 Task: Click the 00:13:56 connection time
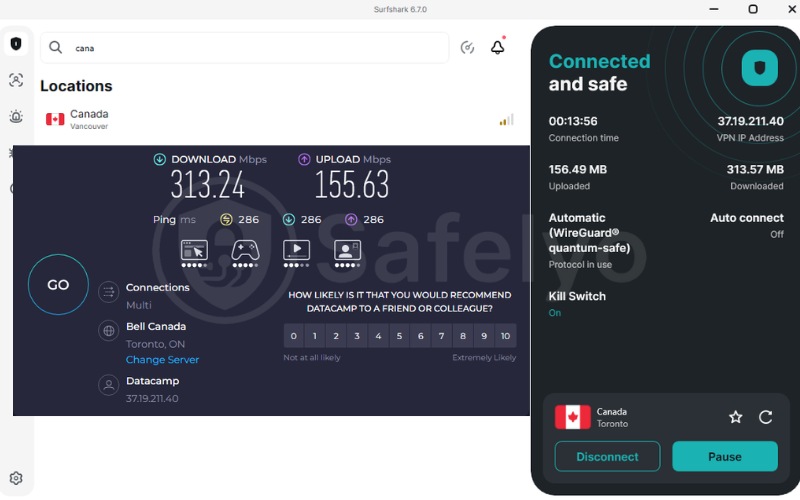click(x=573, y=121)
